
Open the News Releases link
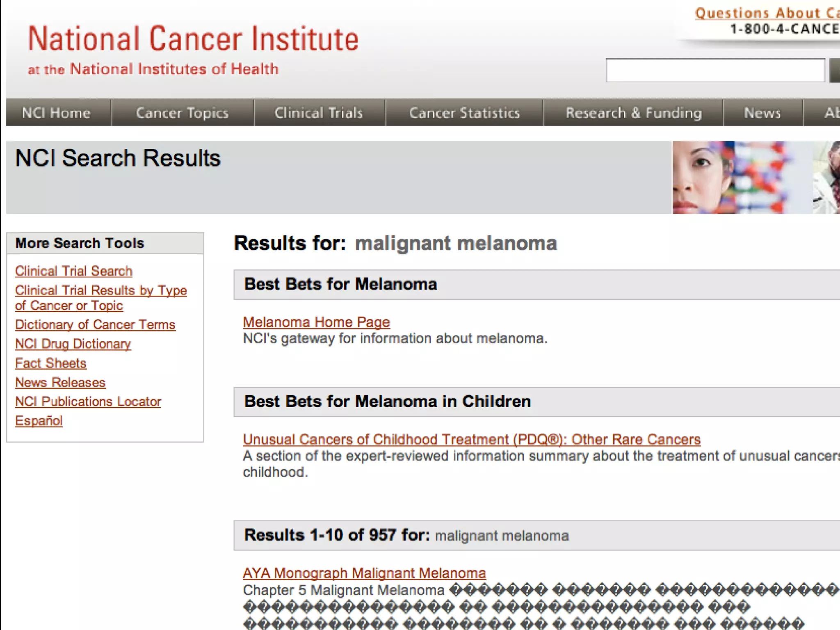[x=60, y=383]
